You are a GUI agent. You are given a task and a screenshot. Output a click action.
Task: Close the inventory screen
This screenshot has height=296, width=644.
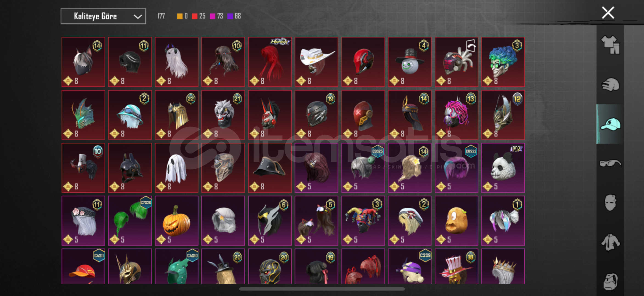(x=608, y=13)
